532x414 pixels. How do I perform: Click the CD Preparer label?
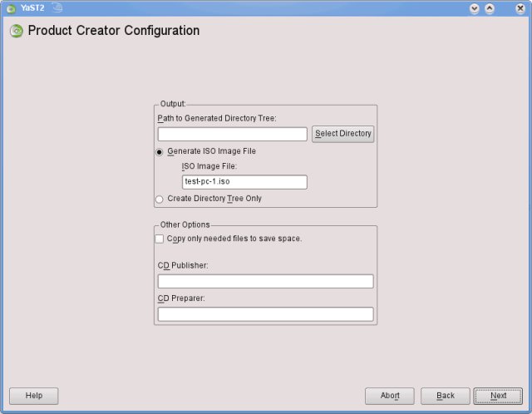[x=181, y=298]
